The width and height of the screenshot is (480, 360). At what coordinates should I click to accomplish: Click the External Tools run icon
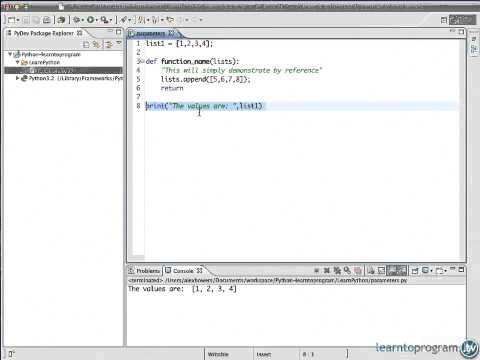104,20
